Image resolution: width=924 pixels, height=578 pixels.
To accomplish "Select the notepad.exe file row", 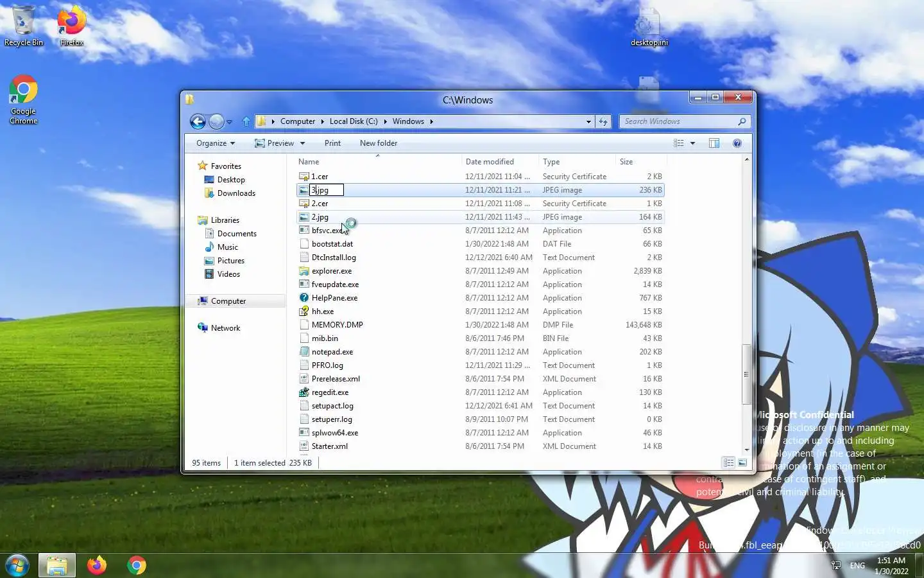I will click(x=480, y=352).
